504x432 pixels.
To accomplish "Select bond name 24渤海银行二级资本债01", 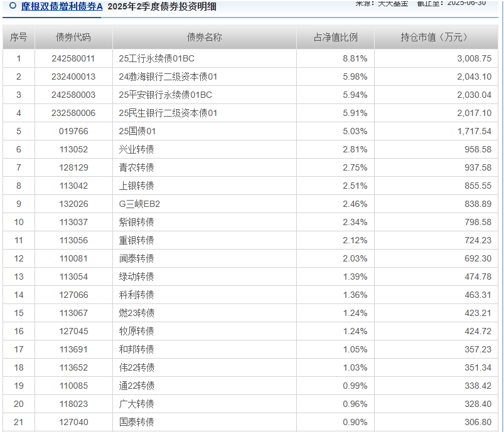I will tap(168, 76).
